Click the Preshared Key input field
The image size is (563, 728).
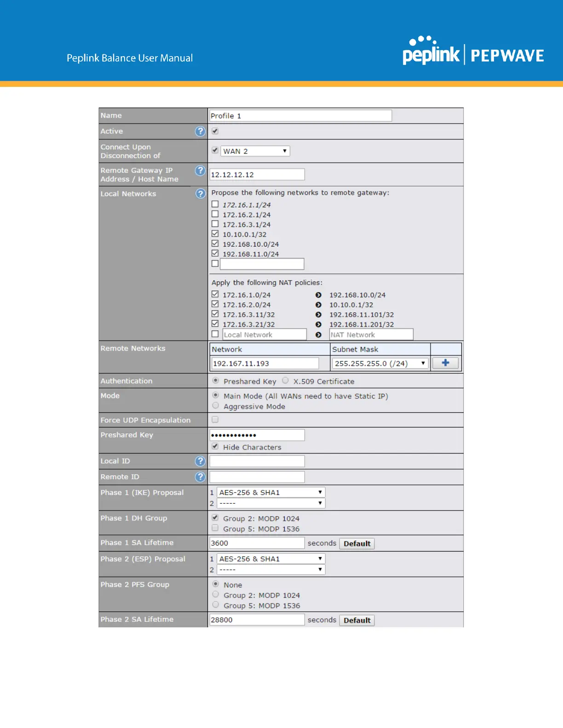click(257, 435)
